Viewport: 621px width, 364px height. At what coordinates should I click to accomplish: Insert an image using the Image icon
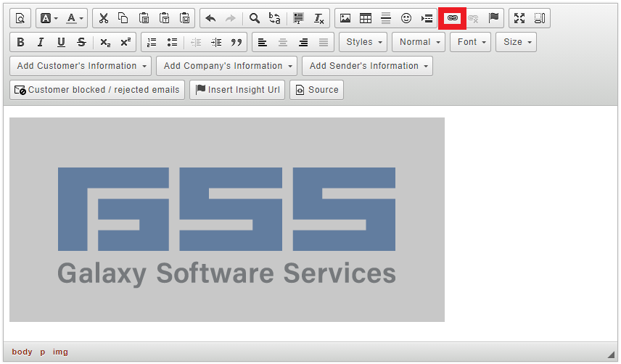(345, 18)
